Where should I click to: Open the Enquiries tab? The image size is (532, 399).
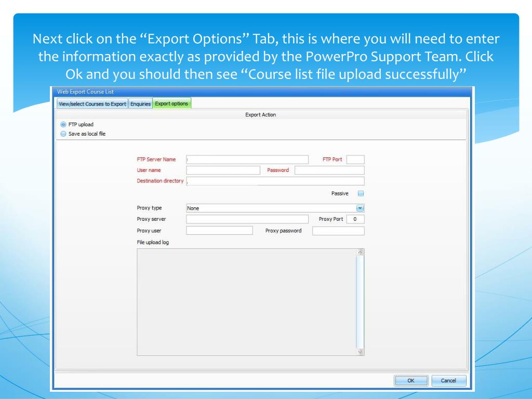[x=140, y=104]
